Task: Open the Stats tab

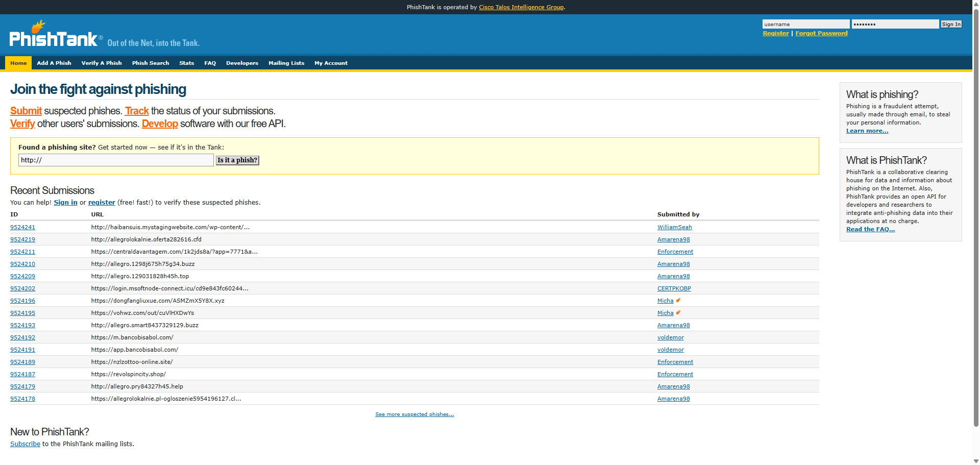Action: (187, 63)
